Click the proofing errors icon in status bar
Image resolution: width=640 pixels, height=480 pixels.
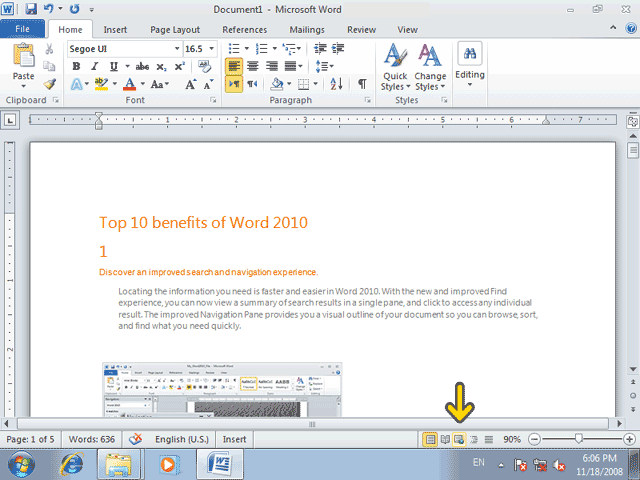[136, 439]
